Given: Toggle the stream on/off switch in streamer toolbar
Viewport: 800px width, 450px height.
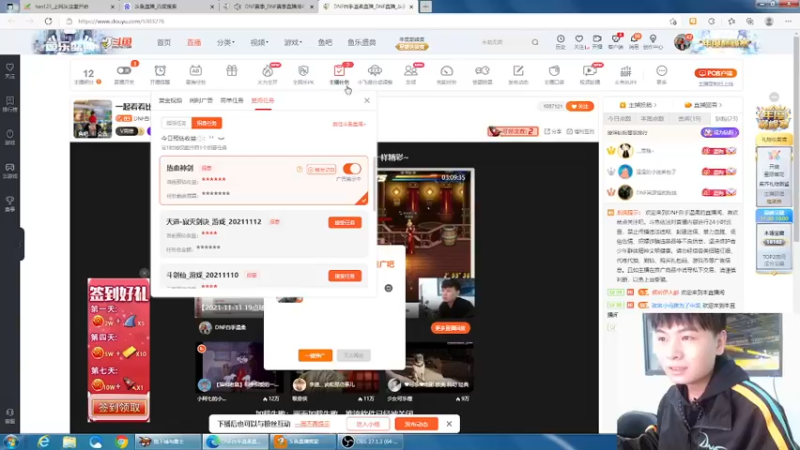Looking at the screenshot, I should click(123, 70).
